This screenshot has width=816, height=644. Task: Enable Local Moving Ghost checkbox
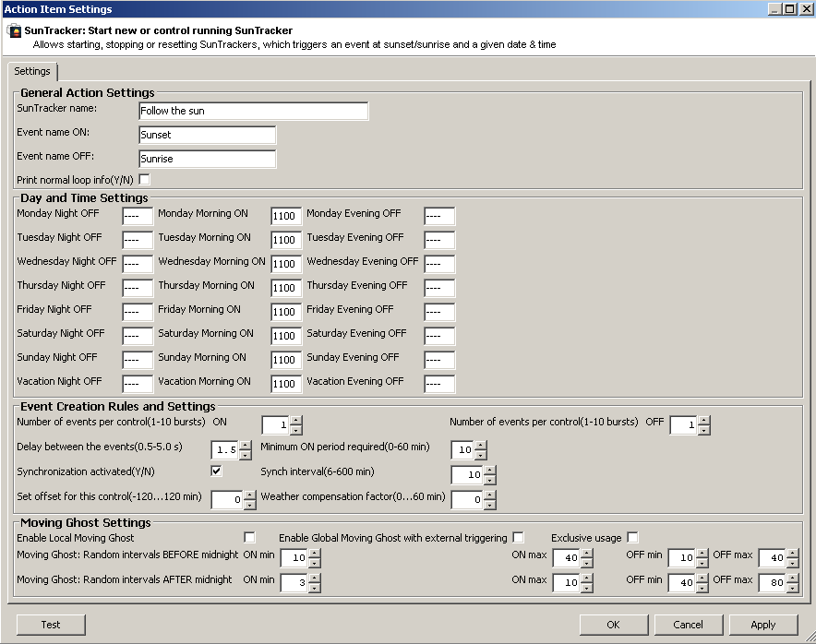250,537
